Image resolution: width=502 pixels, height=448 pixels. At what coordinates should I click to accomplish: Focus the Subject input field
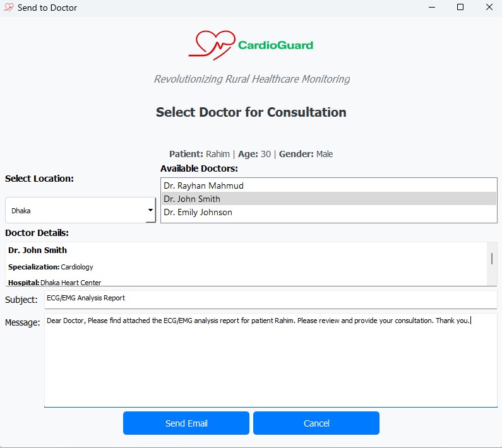tap(270, 298)
